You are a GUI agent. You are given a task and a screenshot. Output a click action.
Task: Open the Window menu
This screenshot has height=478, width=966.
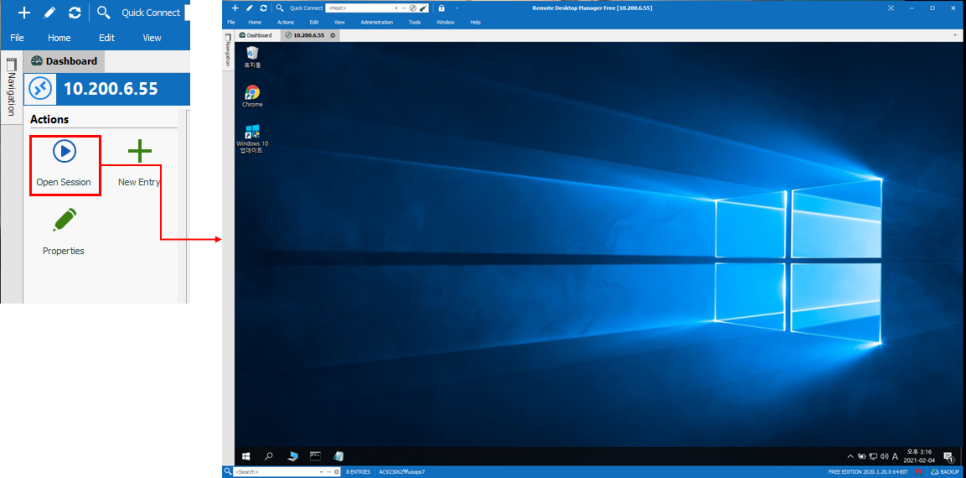click(445, 22)
